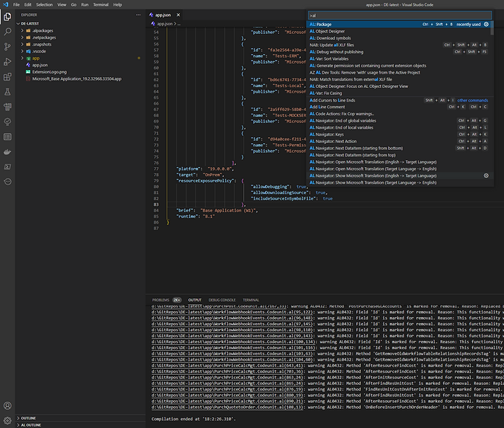Open the Source Control view
This screenshot has width=504, height=428.
coord(7,46)
